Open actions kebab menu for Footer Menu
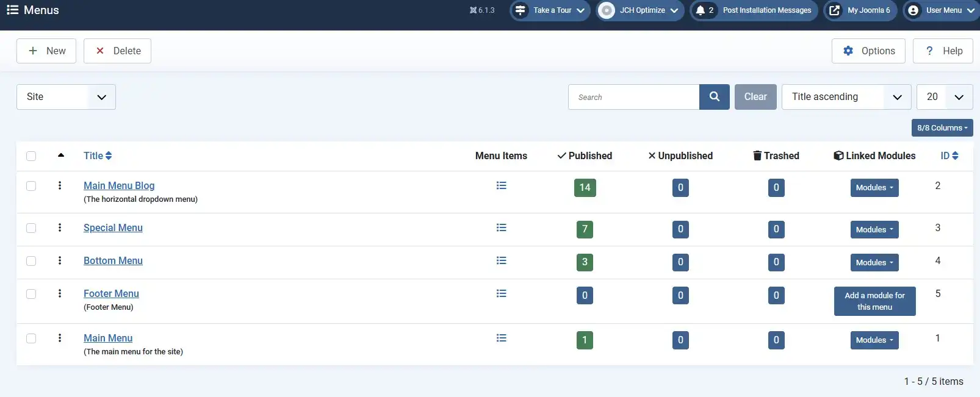Viewport: 980px width, 397px height. 60,293
